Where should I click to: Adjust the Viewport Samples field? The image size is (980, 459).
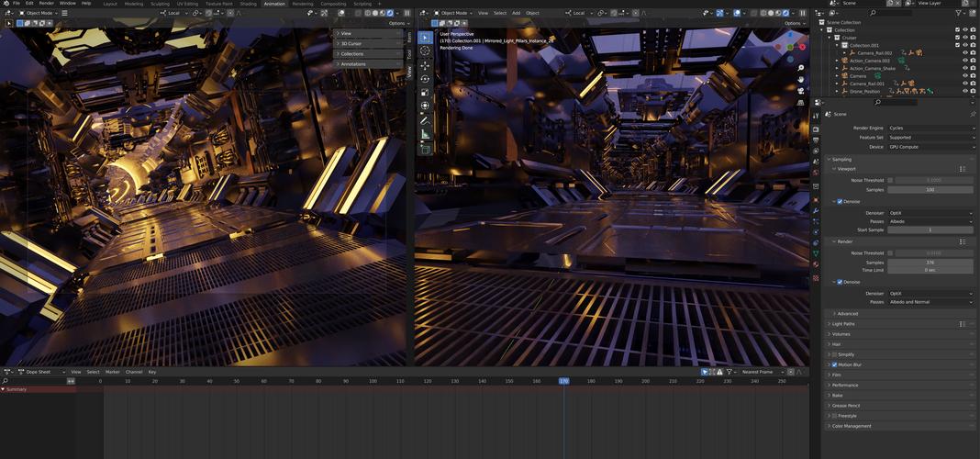[x=930, y=189]
